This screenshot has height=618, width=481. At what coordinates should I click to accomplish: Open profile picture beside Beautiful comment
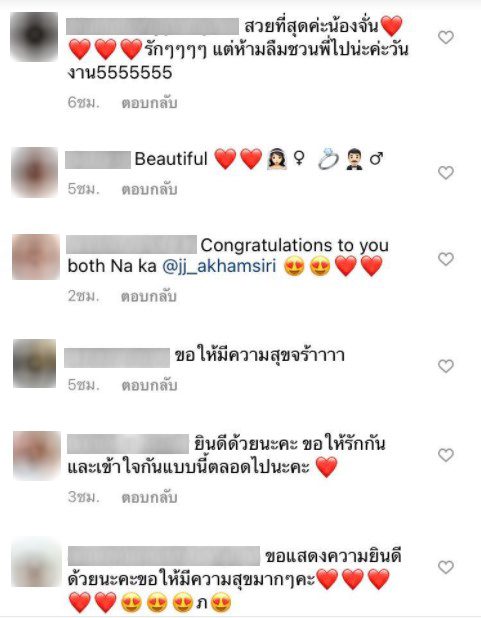pos(35,172)
